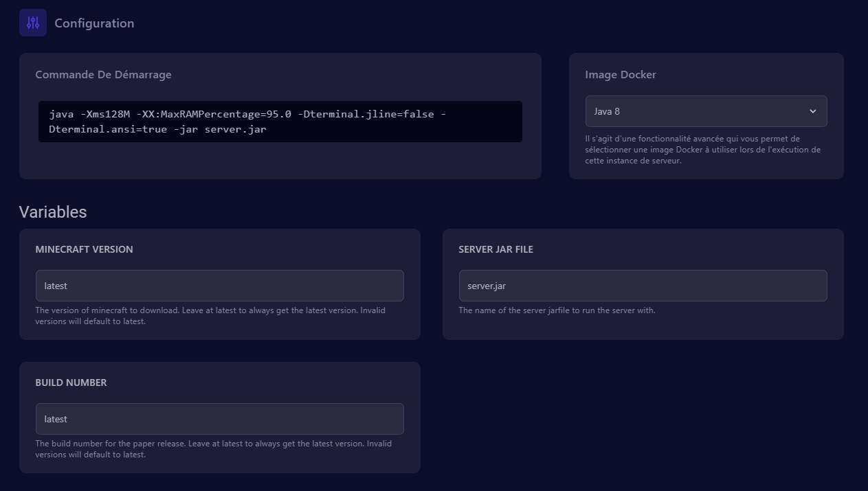Click the MINECRAFT VERSION label
Image resolution: width=868 pixels, height=491 pixels.
[85, 249]
